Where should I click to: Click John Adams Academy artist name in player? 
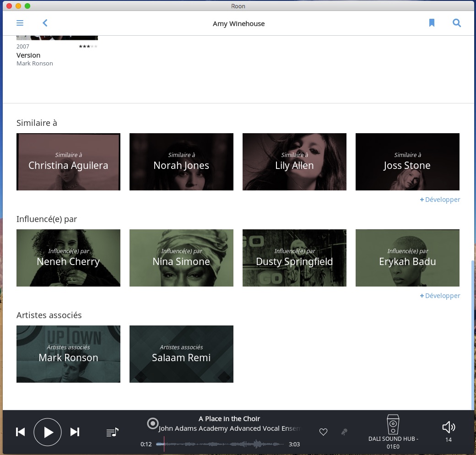229,428
